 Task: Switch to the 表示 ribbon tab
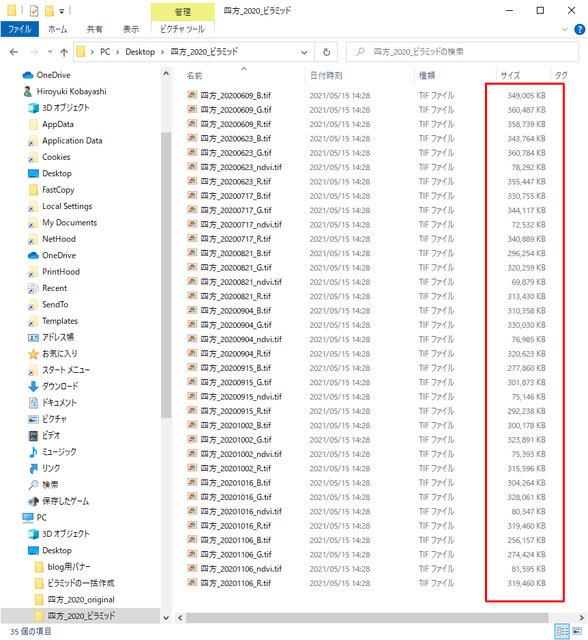pos(131,29)
